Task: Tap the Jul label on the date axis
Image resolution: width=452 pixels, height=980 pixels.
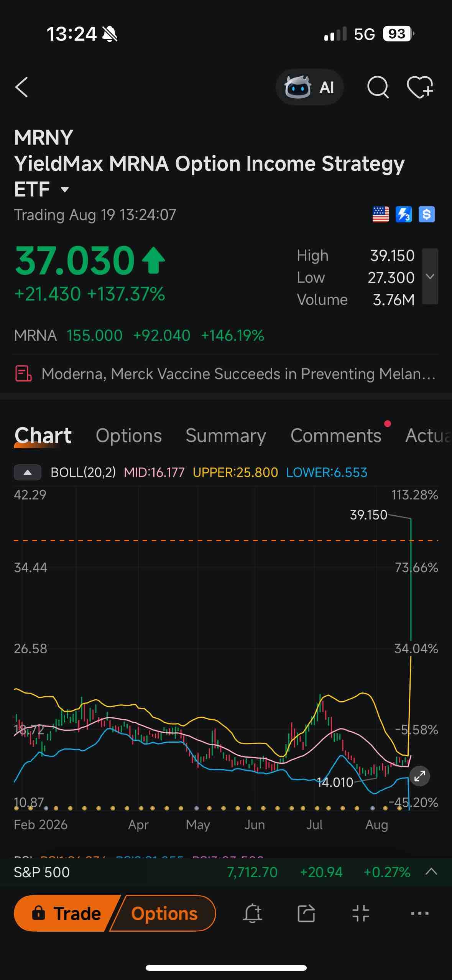Action: [x=314, y=824]
